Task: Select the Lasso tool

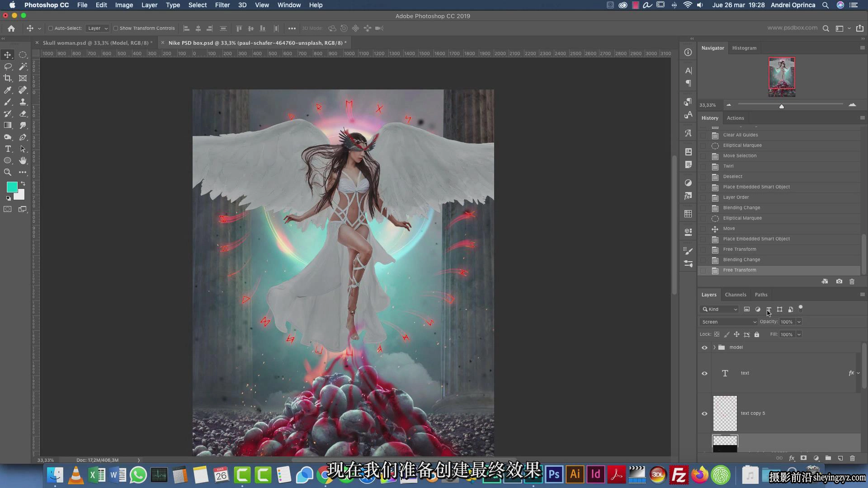Action: coord(8,66)
